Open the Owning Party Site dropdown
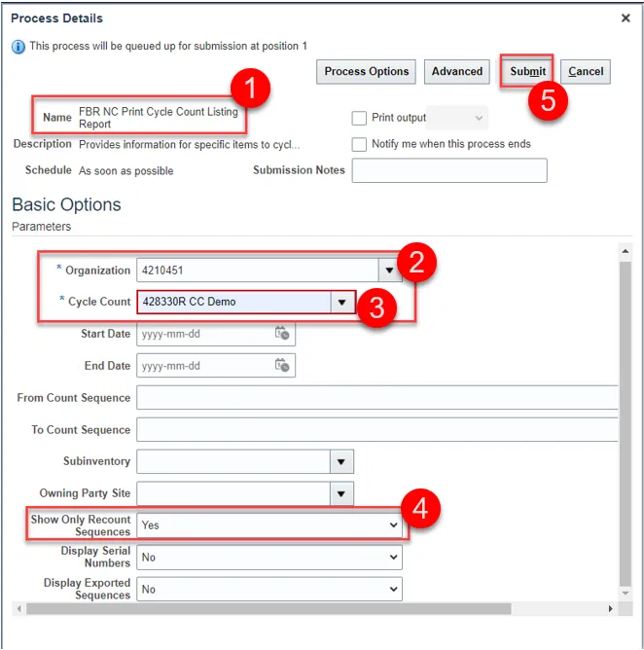Viewport: 644px width, 650px height. click(x=341, y=493)
